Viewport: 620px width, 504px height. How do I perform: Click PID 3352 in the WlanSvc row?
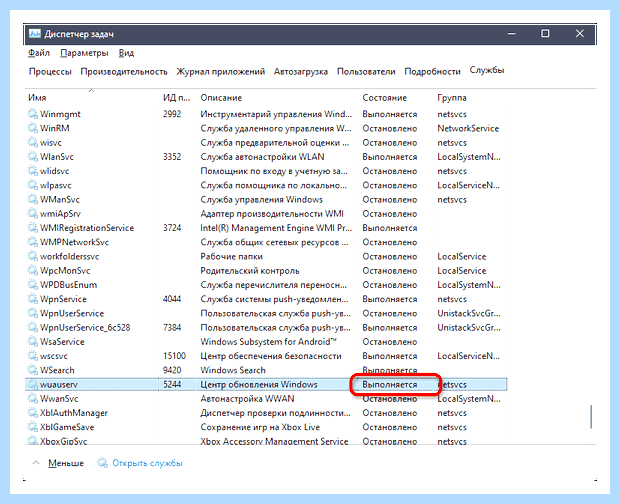pyautogui.click(x=172, y=157)
